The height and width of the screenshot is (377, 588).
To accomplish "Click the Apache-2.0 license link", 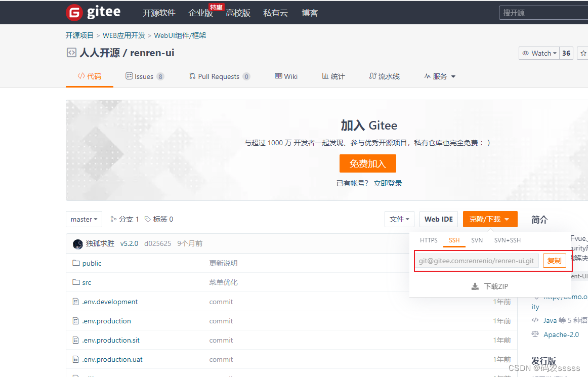I will (x=561, y=334).
